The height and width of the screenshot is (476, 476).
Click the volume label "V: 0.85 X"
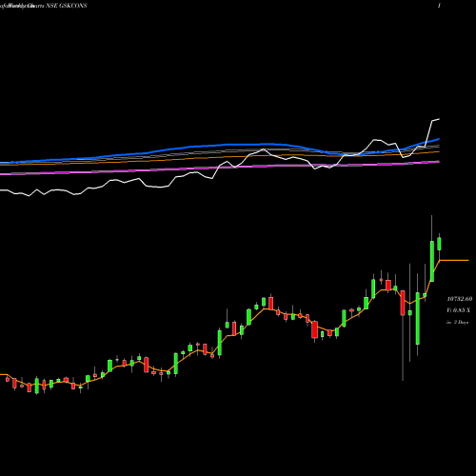pyautogui.click(x=458, y=310)
